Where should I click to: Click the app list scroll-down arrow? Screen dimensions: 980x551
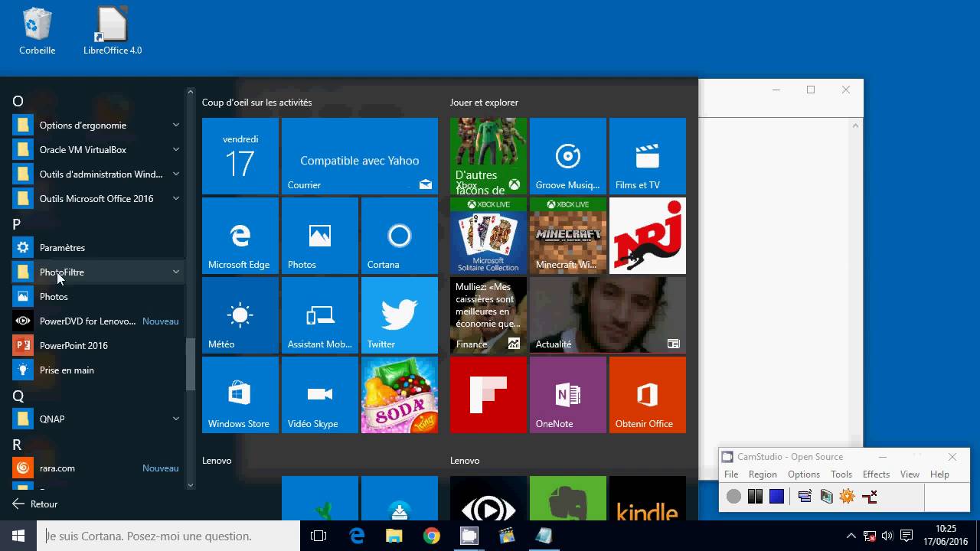(191, 484)
